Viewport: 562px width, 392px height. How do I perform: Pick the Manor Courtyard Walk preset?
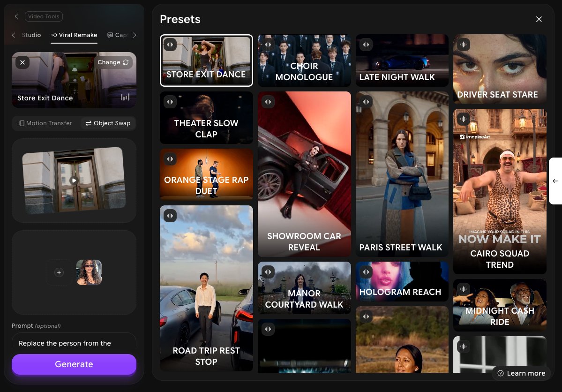point(304,288)
